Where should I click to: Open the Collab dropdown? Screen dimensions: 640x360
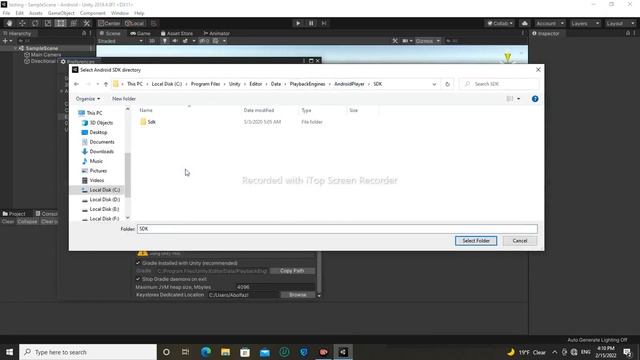pos(500,23)
